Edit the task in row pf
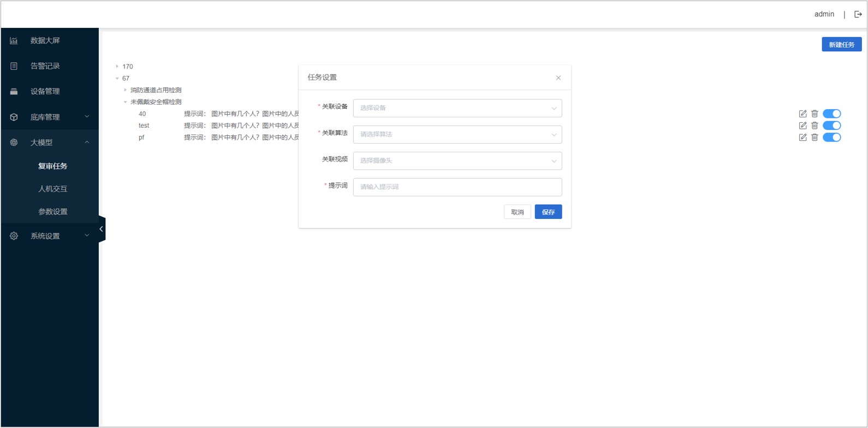The height and width of the screenshot is (428, 868). 802,138
